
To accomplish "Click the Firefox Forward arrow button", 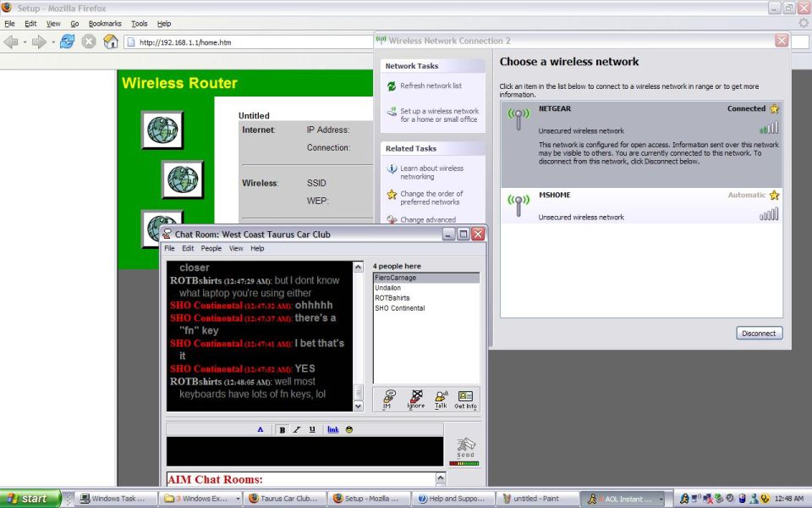I will [39, 42].
